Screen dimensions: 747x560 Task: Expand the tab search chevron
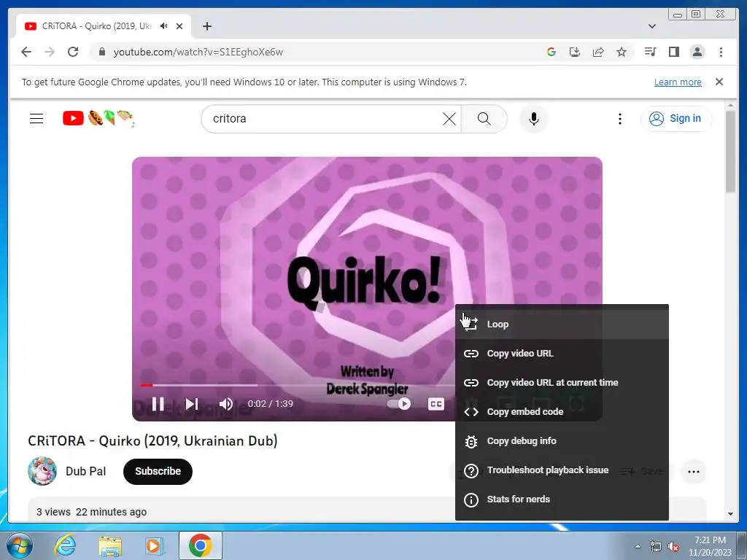coord(651,26)
